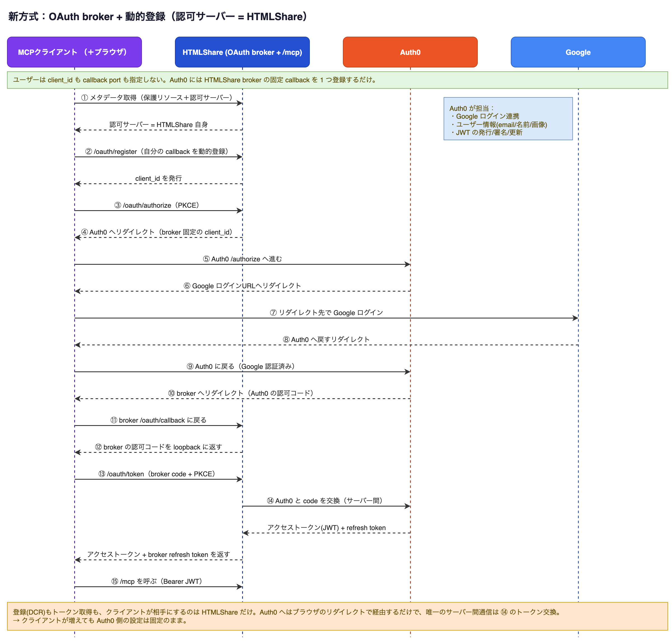Click label ⑫ broker の認可コードを loopback に返す
The width and height of the screenshot is (672, 642).
tap(158, 447)
